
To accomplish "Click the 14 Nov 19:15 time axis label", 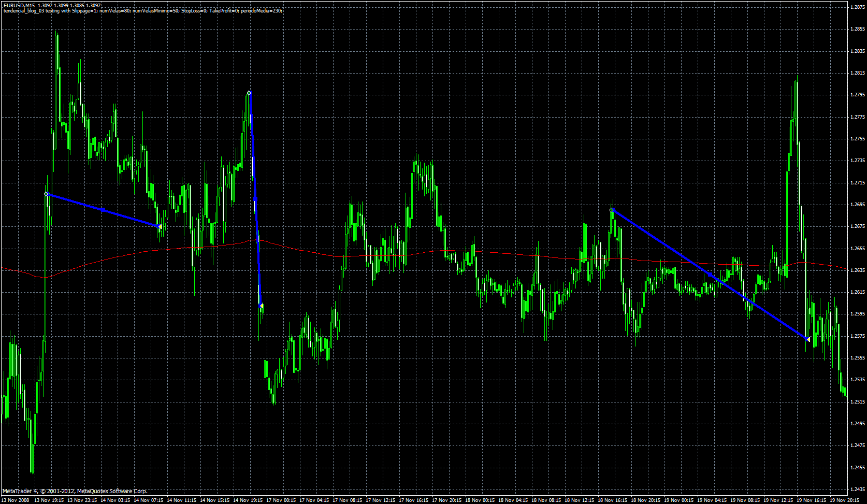I will [x=248, y=500].
